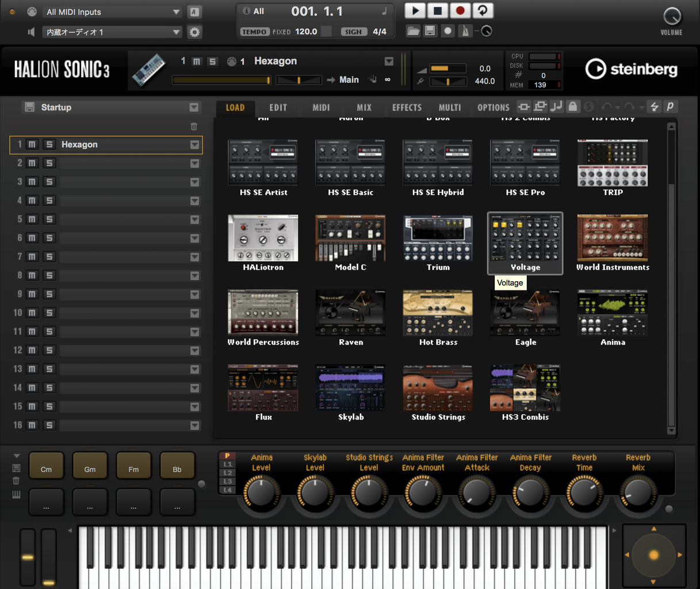Viewport: 700px width, 589px height.
Task: Click the MIDI reset lightning icon
Action: point(654,107)
